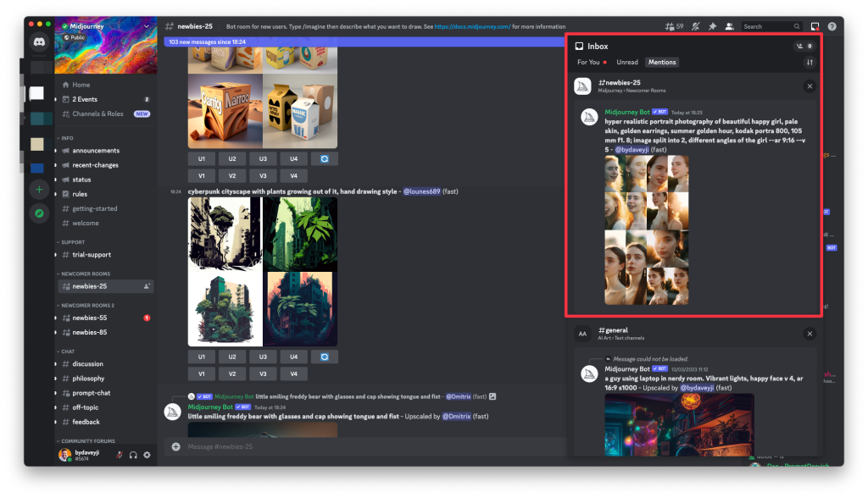Collapse the INFO channel category
868x498 pixels.
(64, 138)
